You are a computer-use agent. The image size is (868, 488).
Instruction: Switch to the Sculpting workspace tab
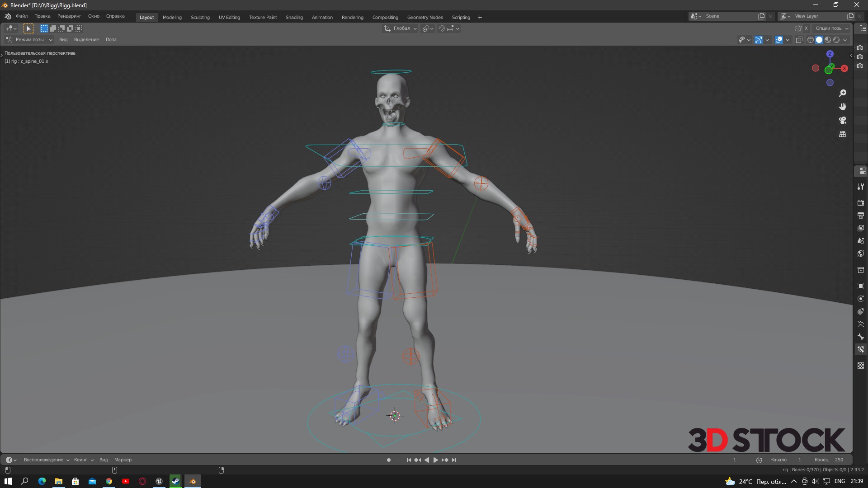click(x=200, y=17)
